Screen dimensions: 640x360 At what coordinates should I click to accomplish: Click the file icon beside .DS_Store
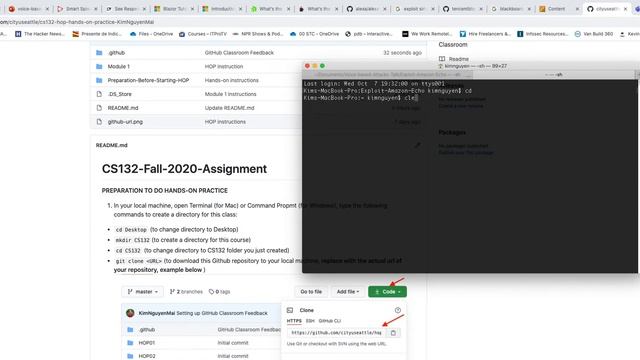(x=99, y=94)
